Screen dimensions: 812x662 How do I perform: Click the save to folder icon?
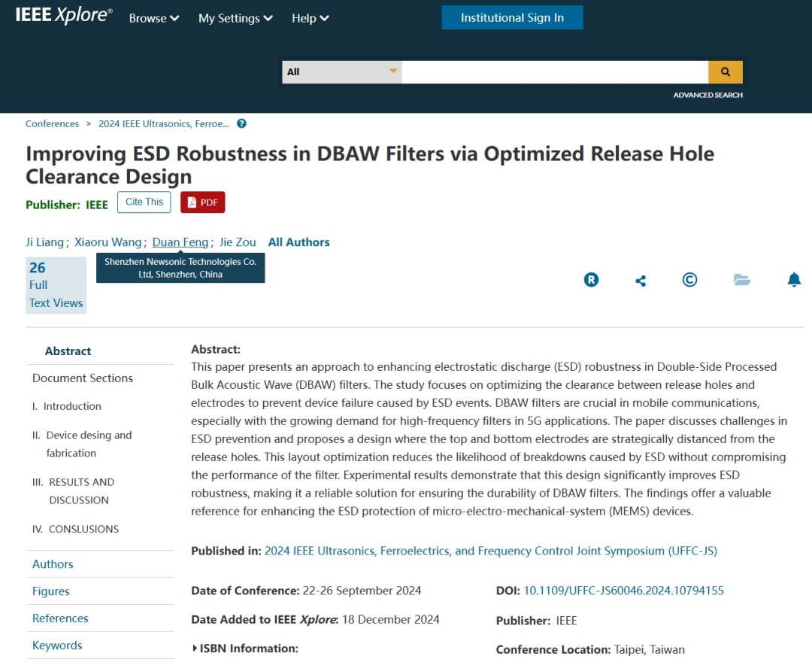click(x=742, y=280)
